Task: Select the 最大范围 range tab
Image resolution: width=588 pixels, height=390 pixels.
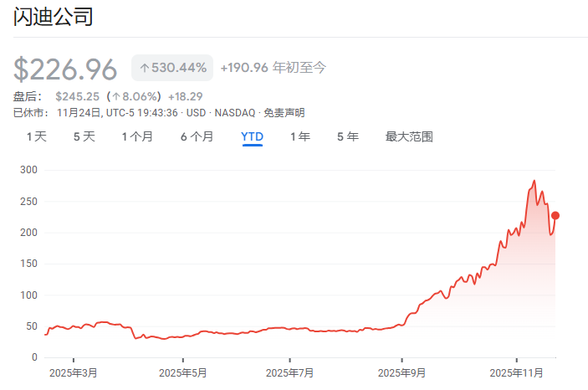Action: point(409,136)
